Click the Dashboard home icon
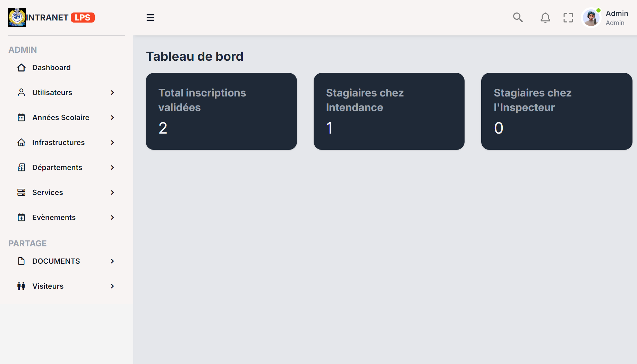This screenshot has height=364, width=637. pos(22,68)
